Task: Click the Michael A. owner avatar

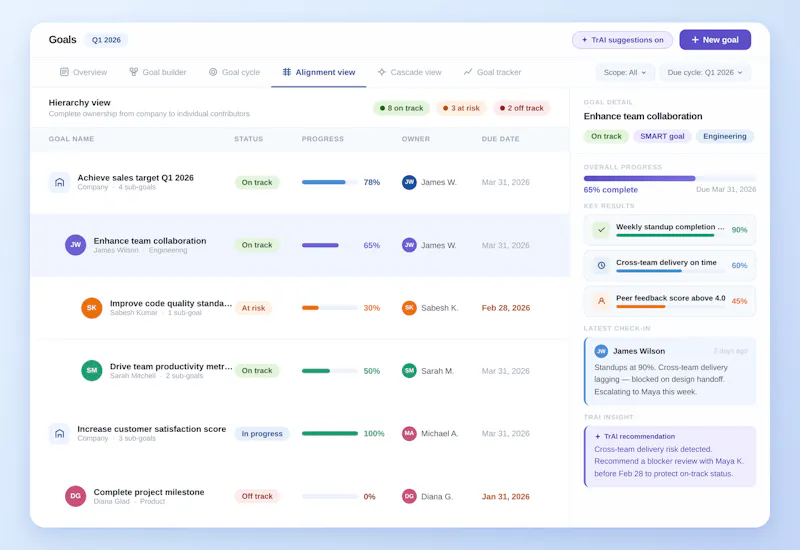Action: click(x=409, y=434)
